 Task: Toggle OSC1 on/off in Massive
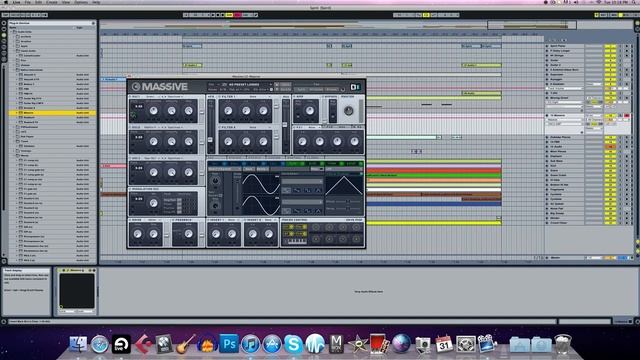130,97
